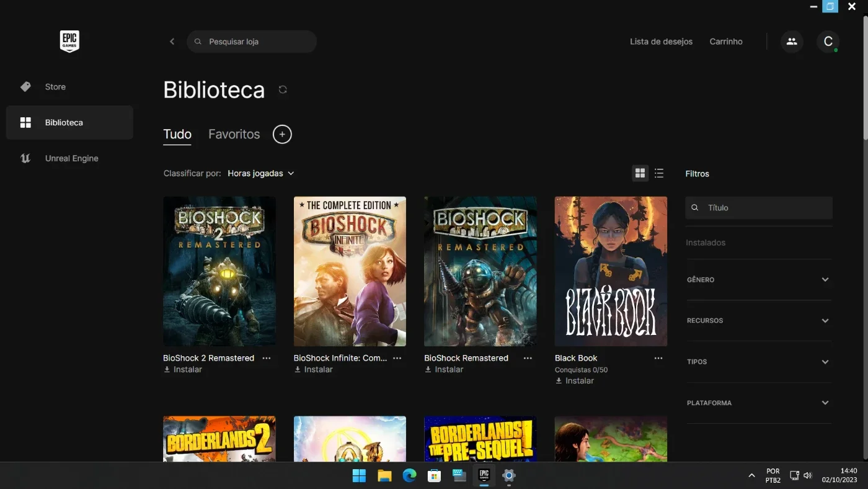Viewport: 868px width, 489px height.
Task: Switch to the Favoritos tab
Action: pyautogui.click(x=234, y=134)
